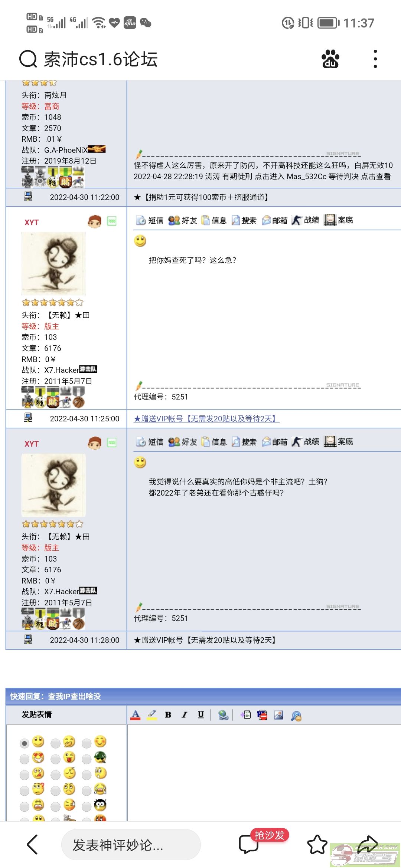Insert an image with picture icon

pos(278,715)
